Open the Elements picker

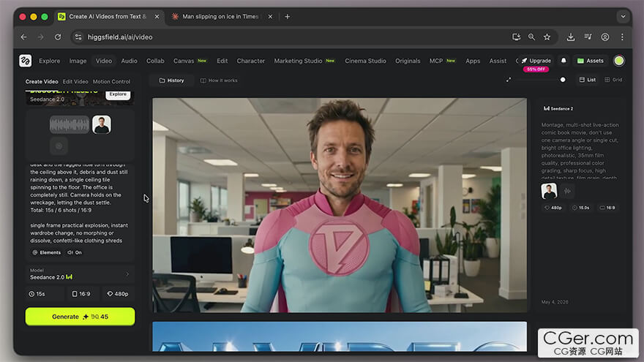46,252
